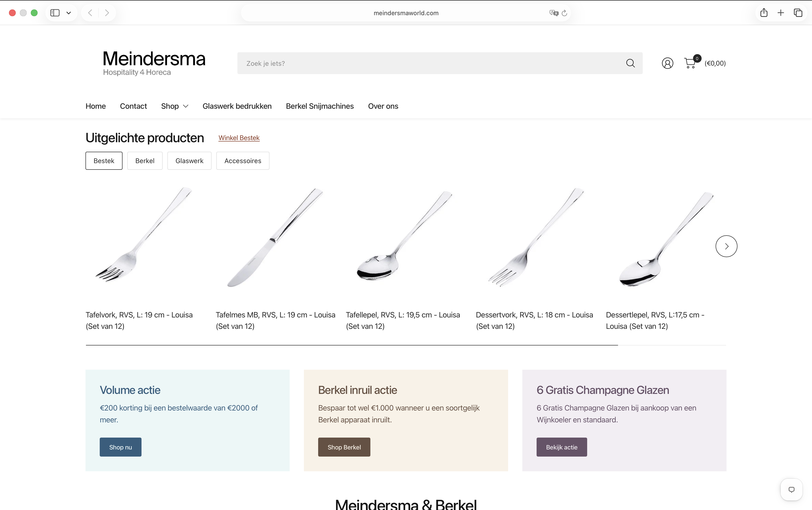The width and height of the screenshot is (812, 510).
Task: Open the Over ons page
Action: pos(383,106)
